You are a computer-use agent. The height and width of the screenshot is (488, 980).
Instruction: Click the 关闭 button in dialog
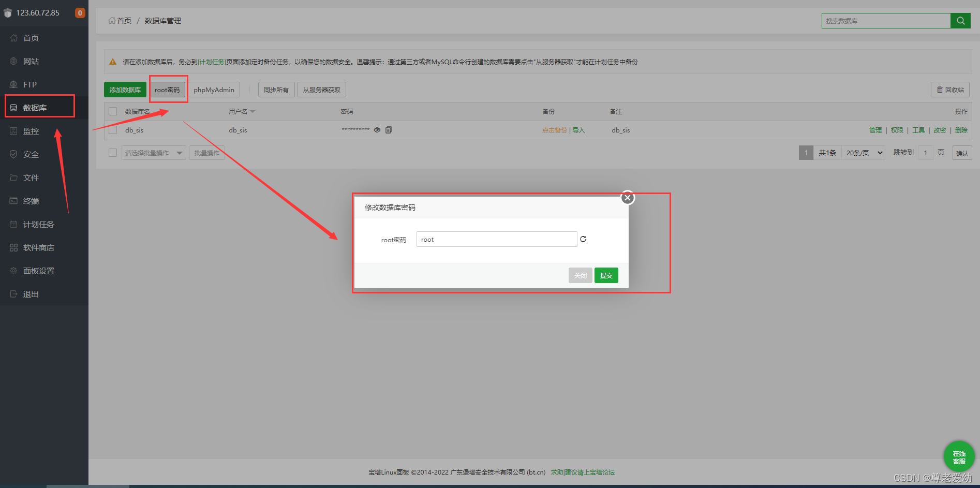pos(581,275)
